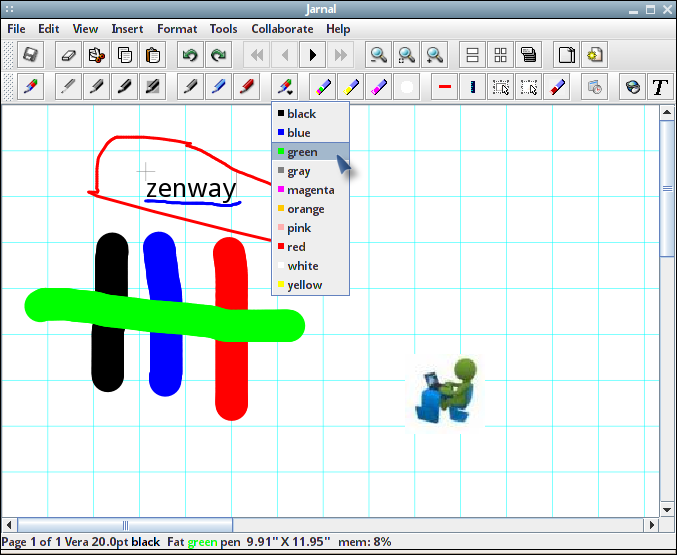Click the vertical scrollbar up arrow
Viewport: 677px width, 555px height.
667,113
